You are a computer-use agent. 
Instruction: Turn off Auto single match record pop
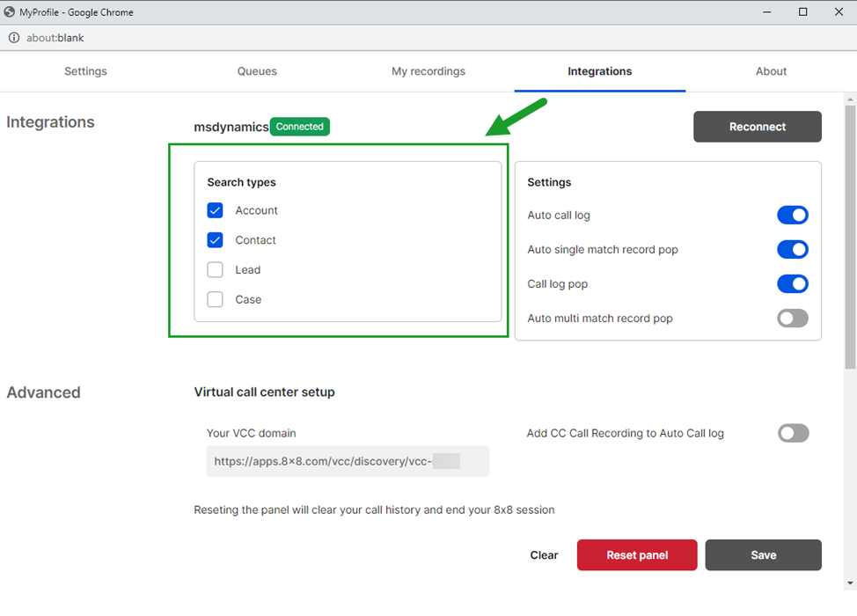792,249
